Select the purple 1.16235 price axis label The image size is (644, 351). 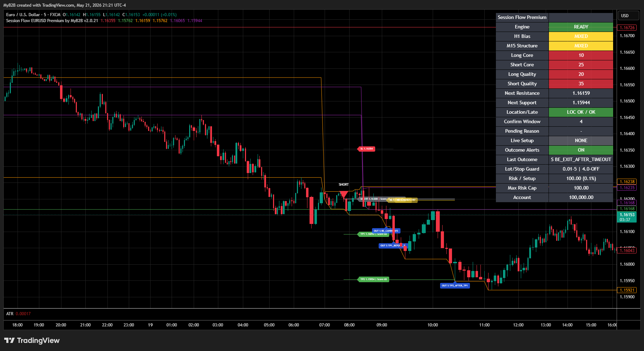(x=627, y=188)
